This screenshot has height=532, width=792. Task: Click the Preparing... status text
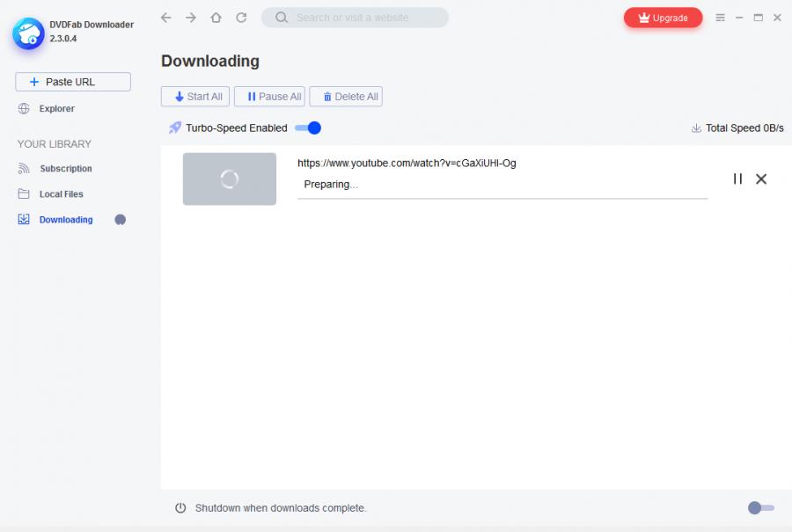pos(331,185)
